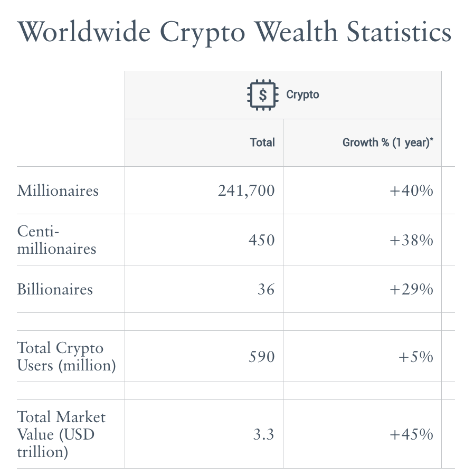Image resolution: width=455 pixels, height=476 pixels.
Task: Click the 36 billionaires total cell
Action: click(x=266, y=289)
